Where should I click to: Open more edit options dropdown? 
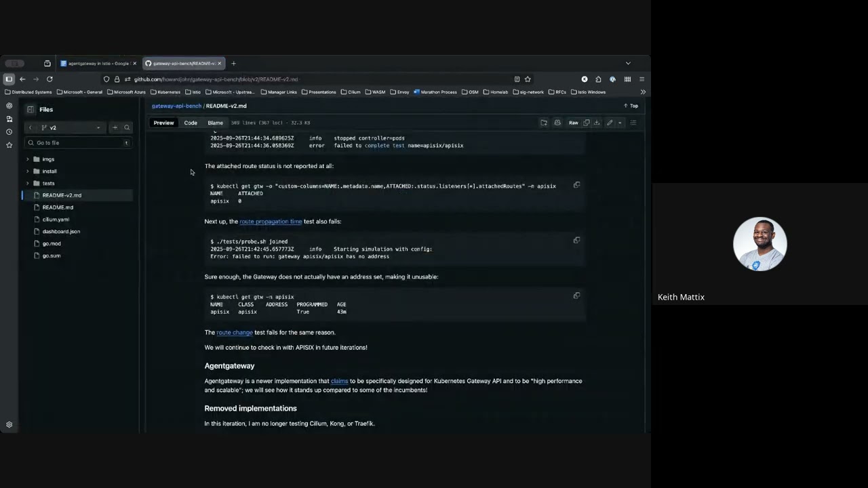(619, 123)
